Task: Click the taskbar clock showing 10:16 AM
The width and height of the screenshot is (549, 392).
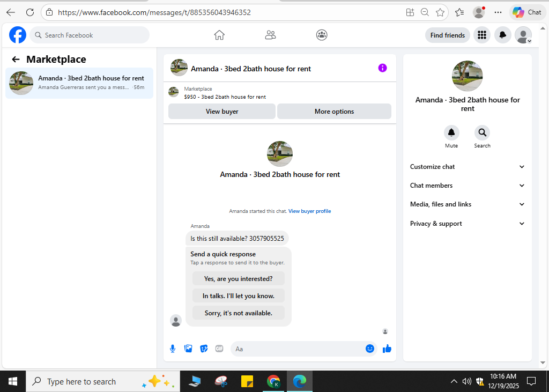Action: point(503,381)
